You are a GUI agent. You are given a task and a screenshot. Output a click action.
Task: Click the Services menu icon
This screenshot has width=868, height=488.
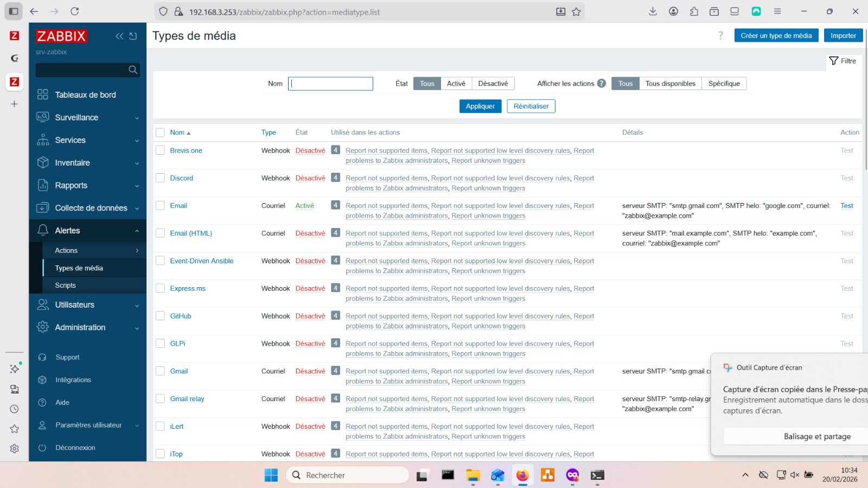[43, 140]
